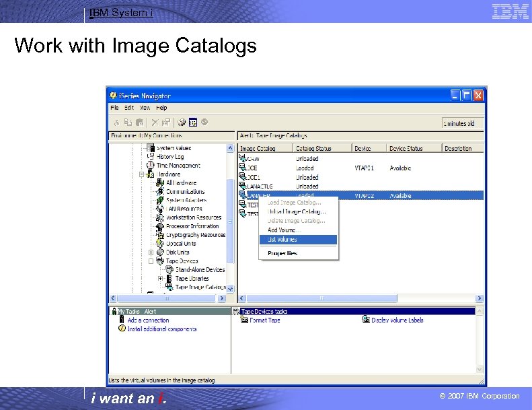The width and height of the screenshot is (532, 410).
Task: Click tree pane scroll up arrow
Action: click(230, 148)
